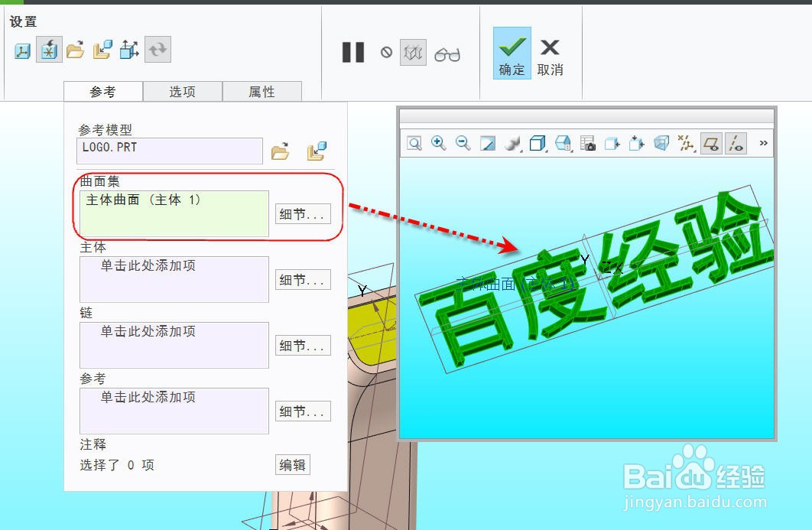
Task: Click the LOGO.PRT reference model field
Action: 169,151
